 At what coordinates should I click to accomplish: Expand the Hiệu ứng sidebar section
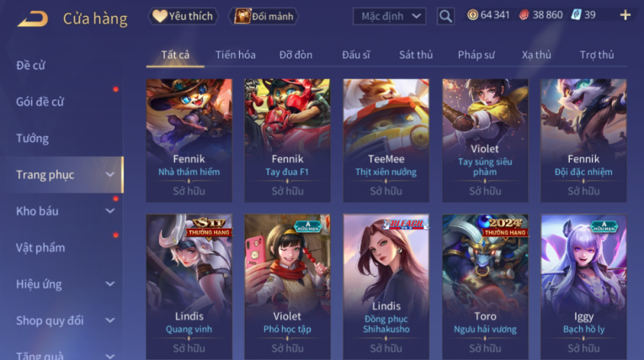[110, 283]
